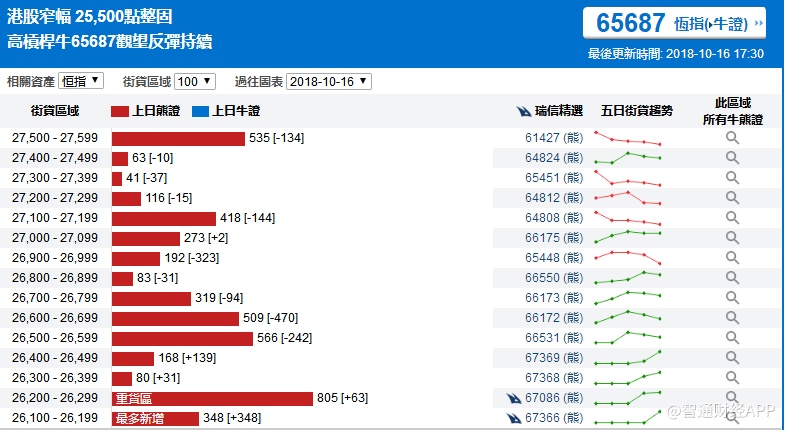Click the magnifier for the 27,000 - 27,099 row

pos(732,238)
